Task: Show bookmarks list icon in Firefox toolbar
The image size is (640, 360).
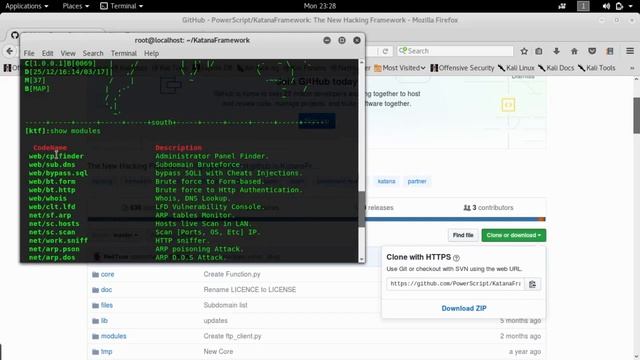Action: coord(539,51)
